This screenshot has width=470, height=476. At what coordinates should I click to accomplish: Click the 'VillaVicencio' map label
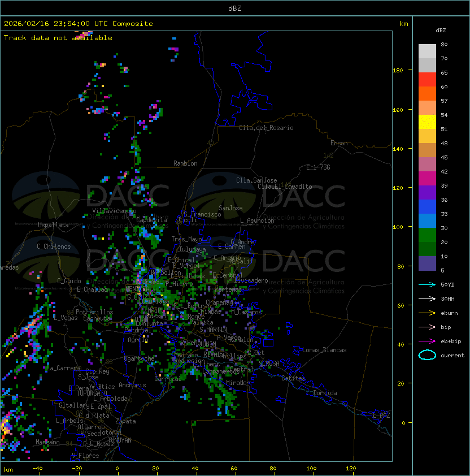[114, 211]
